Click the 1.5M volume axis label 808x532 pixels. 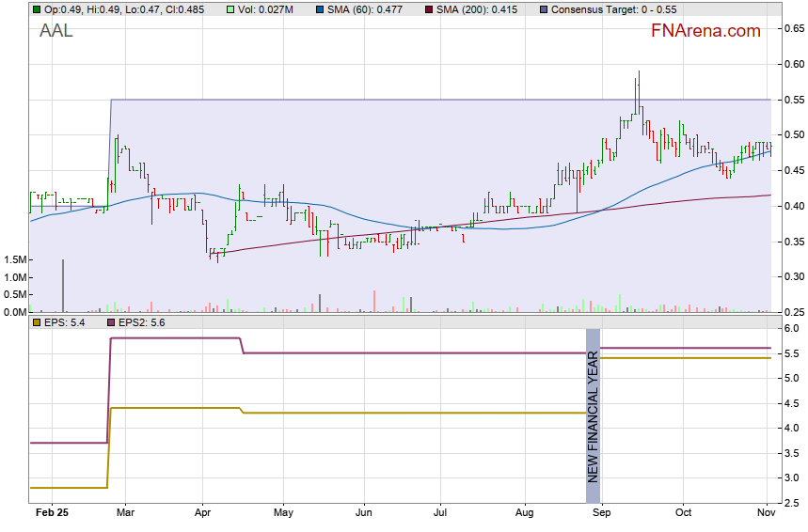13,259
